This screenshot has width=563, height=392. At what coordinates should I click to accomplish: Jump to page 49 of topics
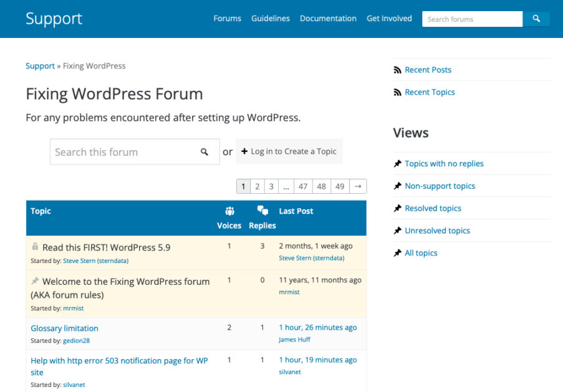(x=340, y=186)
